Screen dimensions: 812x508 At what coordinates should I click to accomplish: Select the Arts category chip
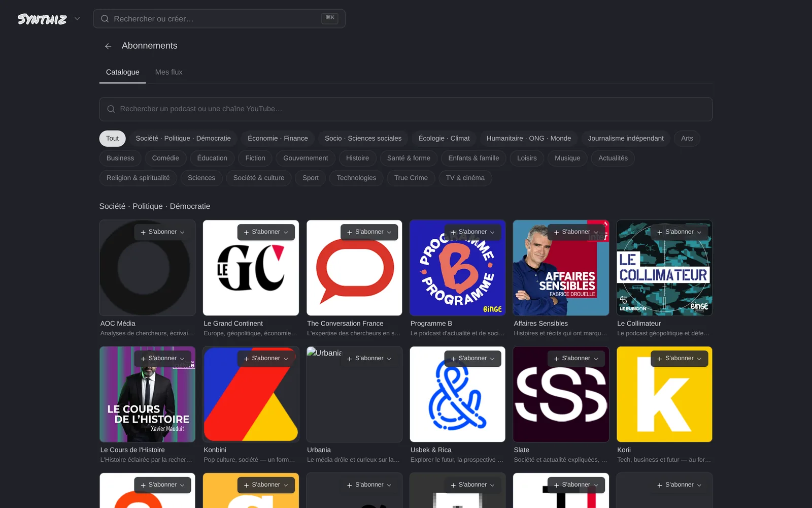pos(687,138)
